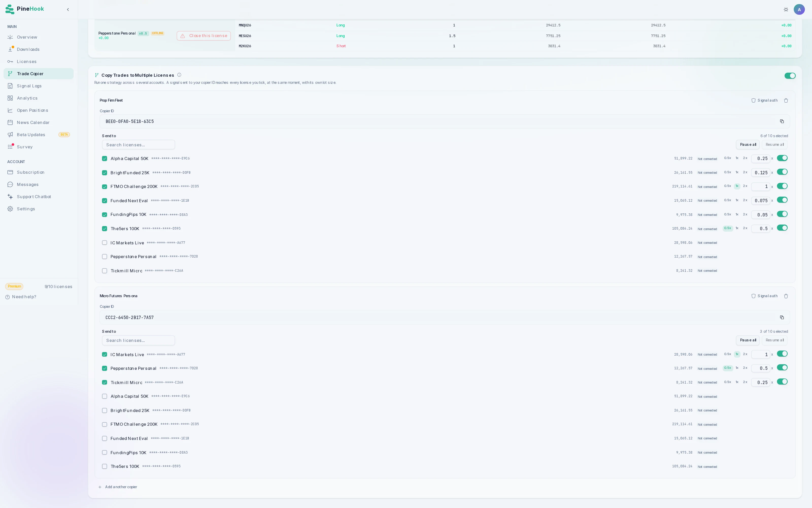
Task: Edit the 0.05 multiplier for FundingPips 10K
Action: 760,215
